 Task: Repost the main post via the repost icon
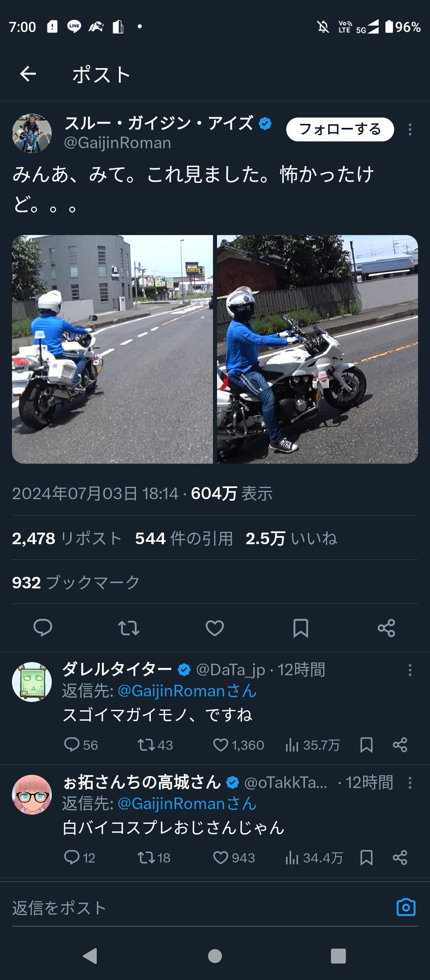pos(129,628)
